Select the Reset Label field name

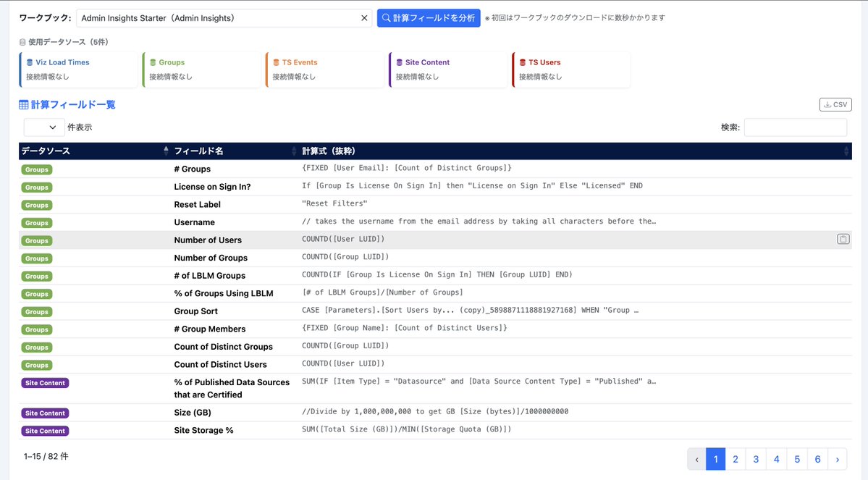click(197, 204)
